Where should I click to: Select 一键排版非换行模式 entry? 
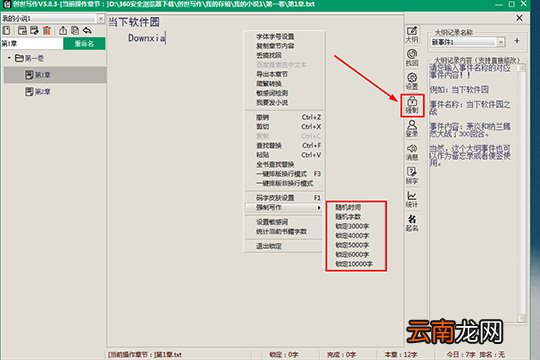(284, 183)
